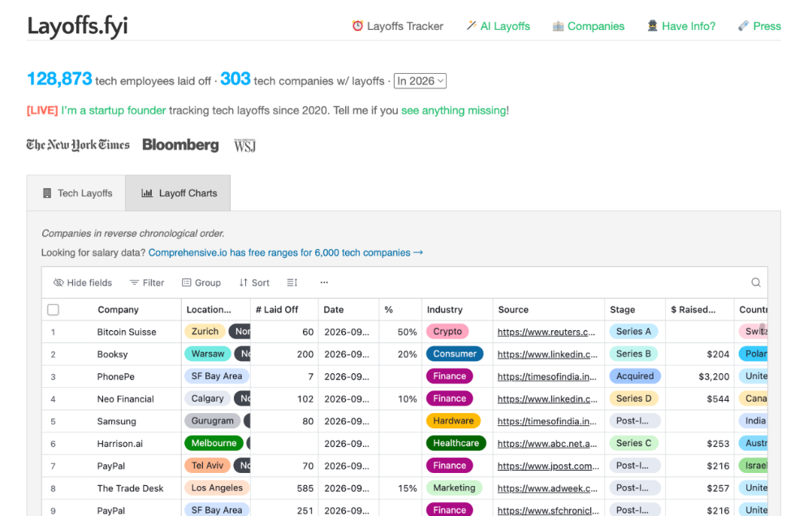Image resolution: width=812 pixels, height=516 pixels.
Task: Open the adweek source link for The Trade Desk
Action: [547, 488]
